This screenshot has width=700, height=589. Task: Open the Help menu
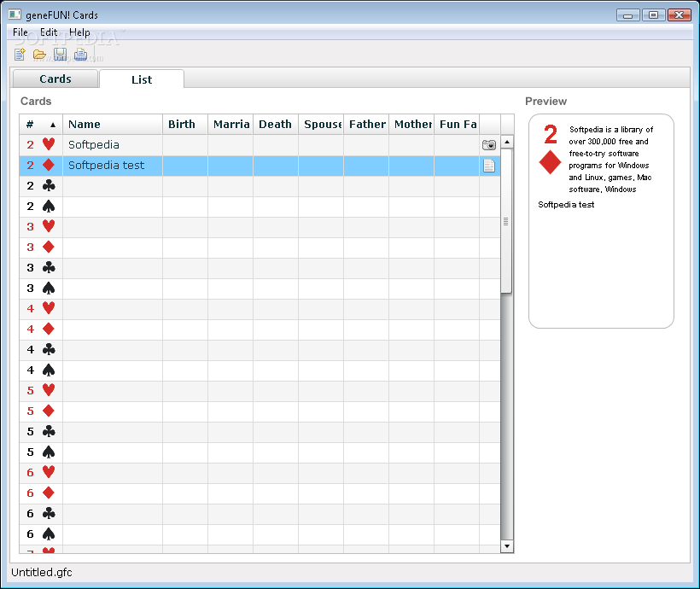tap(79, 32)
